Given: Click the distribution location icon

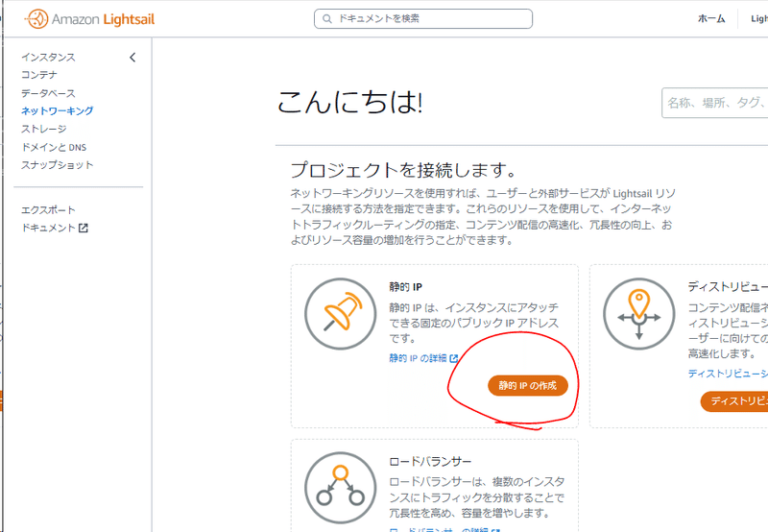Looking at the screenshot, I should click(x=638, y=313).
